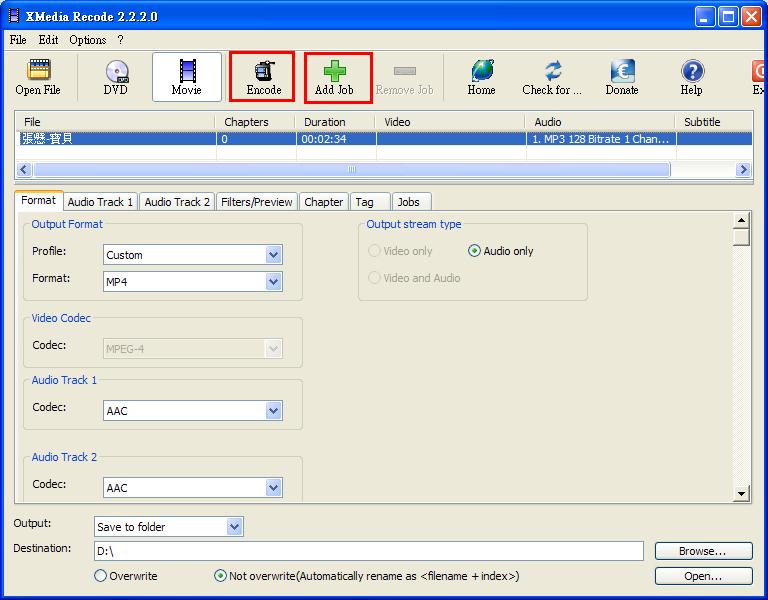Click the File column header
The width and height of the screenshot is (768, 600).
pyautogui.click(x=116, y=122)
